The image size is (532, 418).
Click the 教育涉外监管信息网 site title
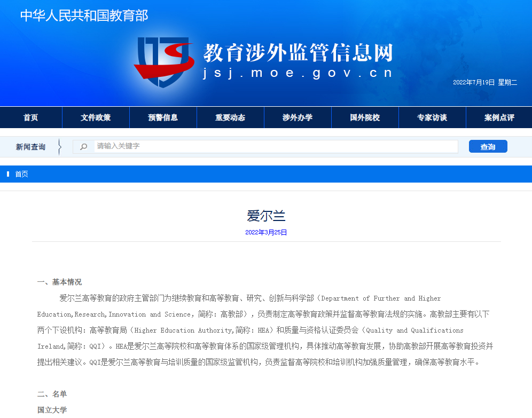(298, 52)
